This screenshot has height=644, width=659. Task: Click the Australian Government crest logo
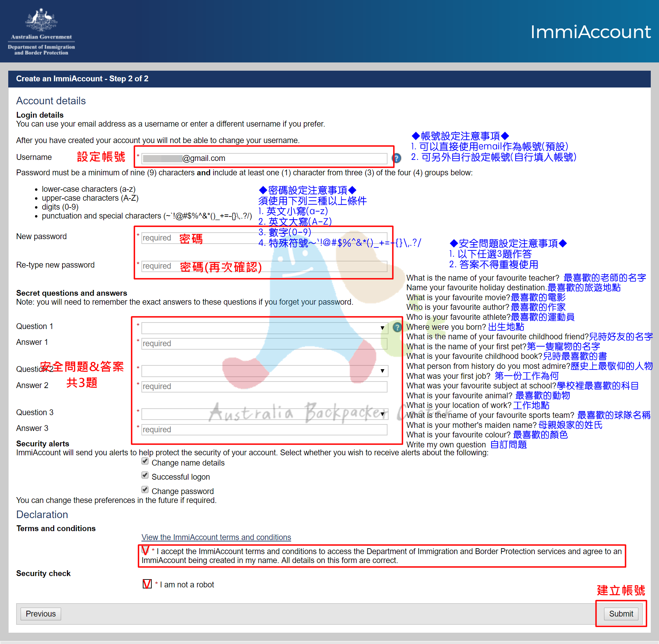[41, 32]
